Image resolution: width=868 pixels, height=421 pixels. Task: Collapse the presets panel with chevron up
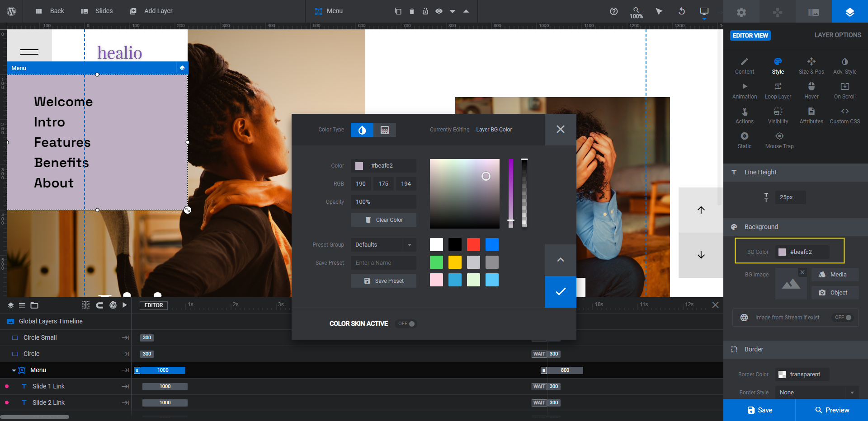561,260
